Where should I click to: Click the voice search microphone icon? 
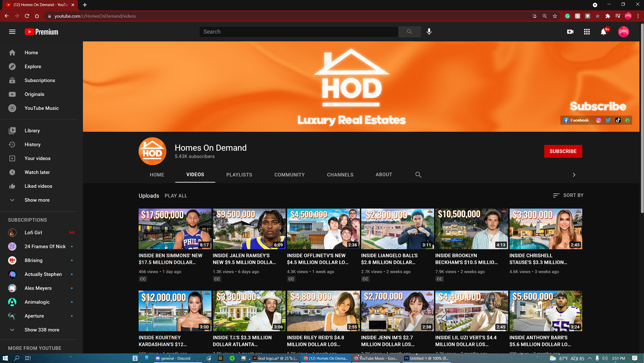pyautogui.click(x=429, y=32)
